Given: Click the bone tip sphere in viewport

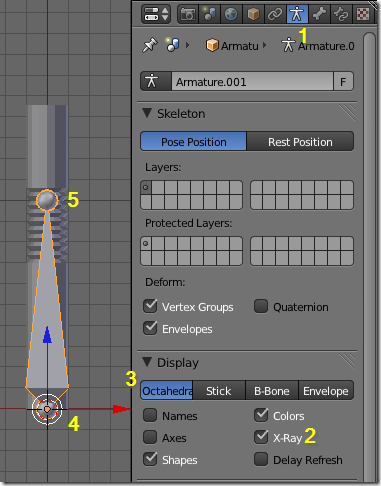Looking at the screenshot, I should [x=47, y=200].
